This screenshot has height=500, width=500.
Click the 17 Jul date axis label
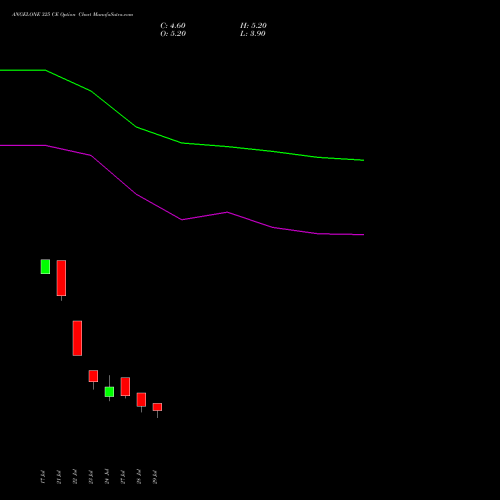pos(43,477)
